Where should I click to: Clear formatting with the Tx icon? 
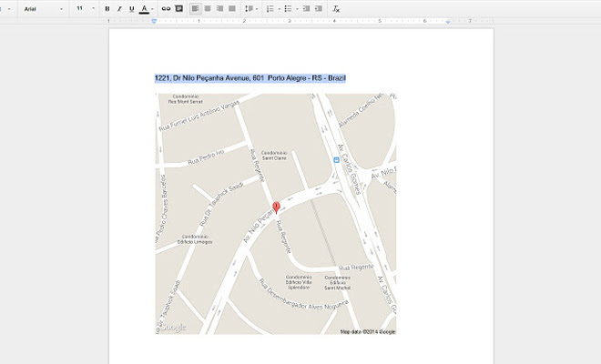(x=336, y=8)
